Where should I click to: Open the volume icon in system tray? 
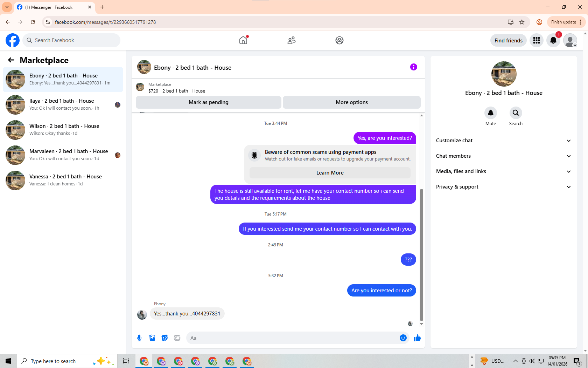click(x=532, y=361)
